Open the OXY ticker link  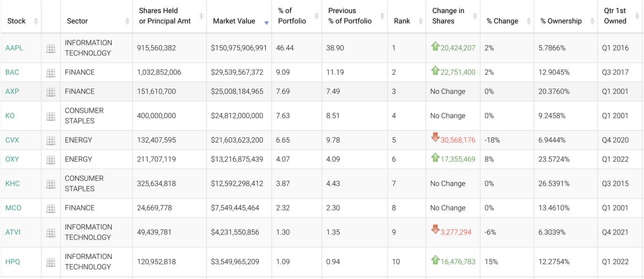(12, 160)
